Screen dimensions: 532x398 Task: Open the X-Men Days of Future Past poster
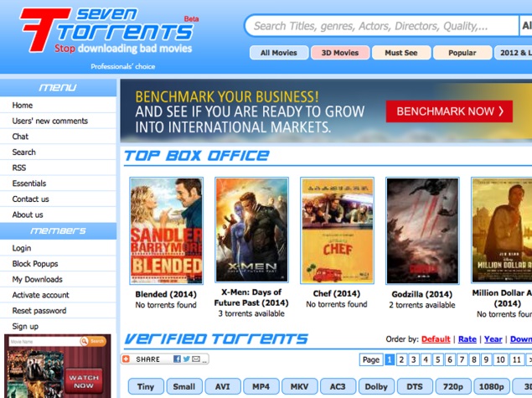coord(251,230)
